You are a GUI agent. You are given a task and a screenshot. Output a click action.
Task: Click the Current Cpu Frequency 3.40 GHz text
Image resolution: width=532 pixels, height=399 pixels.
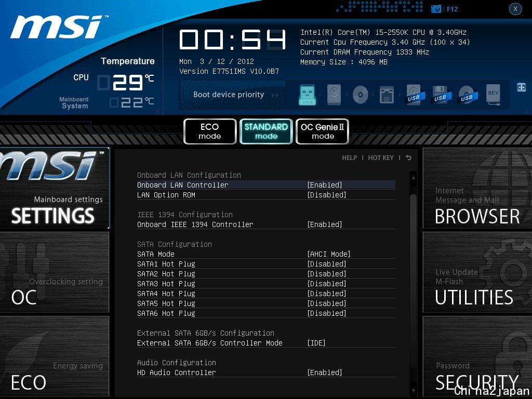click(x=385, y=42)
